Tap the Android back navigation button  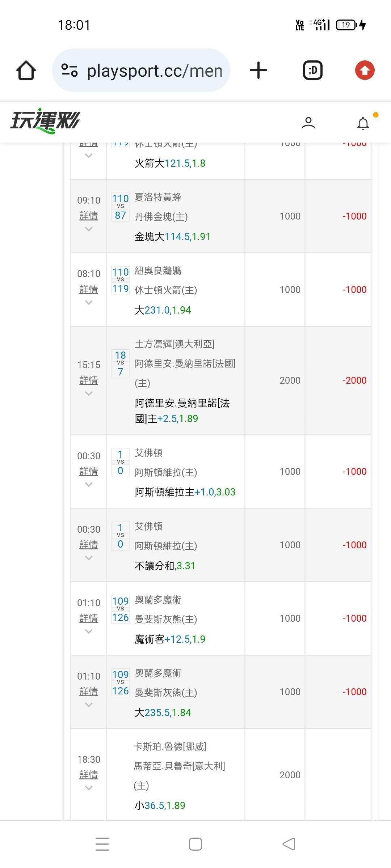click(289, 844)
